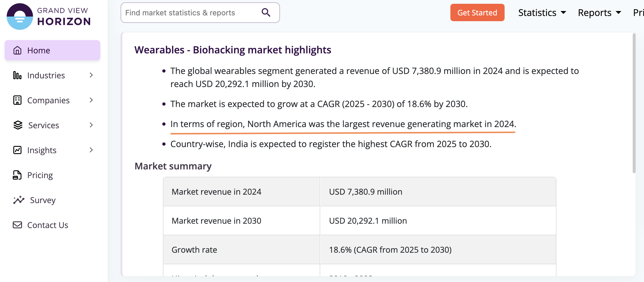644x282 pixels.
Task: Click the Get Started button
Action: point(477,12)
